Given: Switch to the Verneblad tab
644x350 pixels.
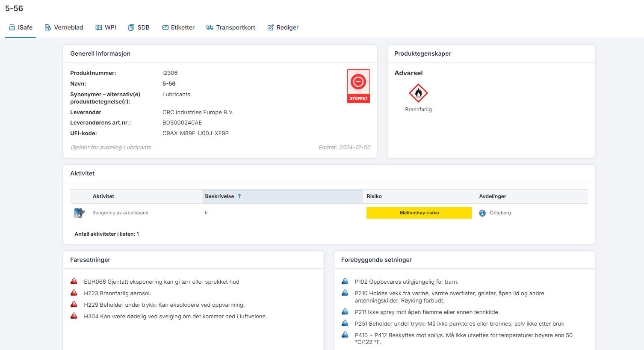Looking at the screenshot, I should (64, 27).
